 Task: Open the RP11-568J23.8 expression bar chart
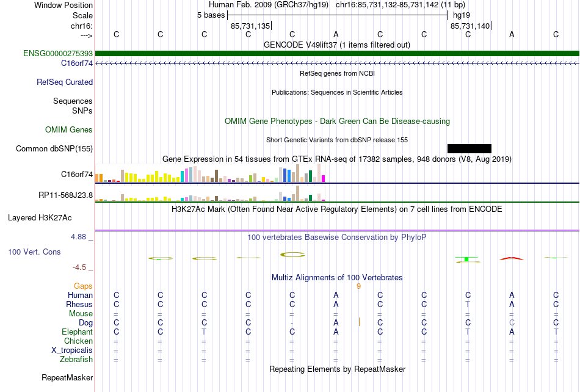point(210,193)
